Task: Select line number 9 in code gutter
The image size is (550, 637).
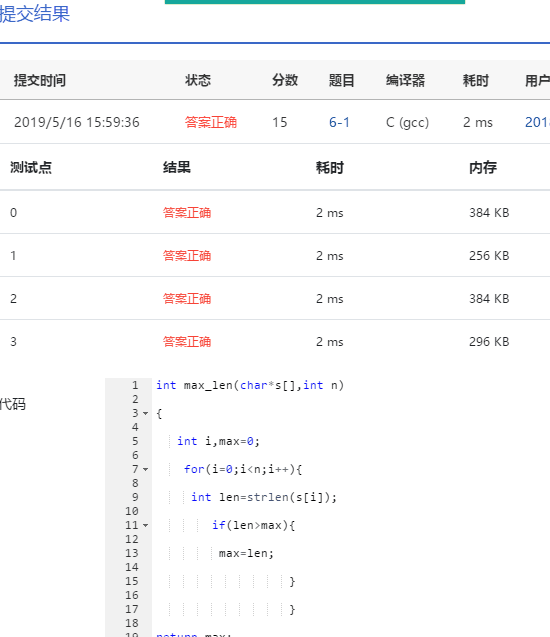Action: (135, 498)
